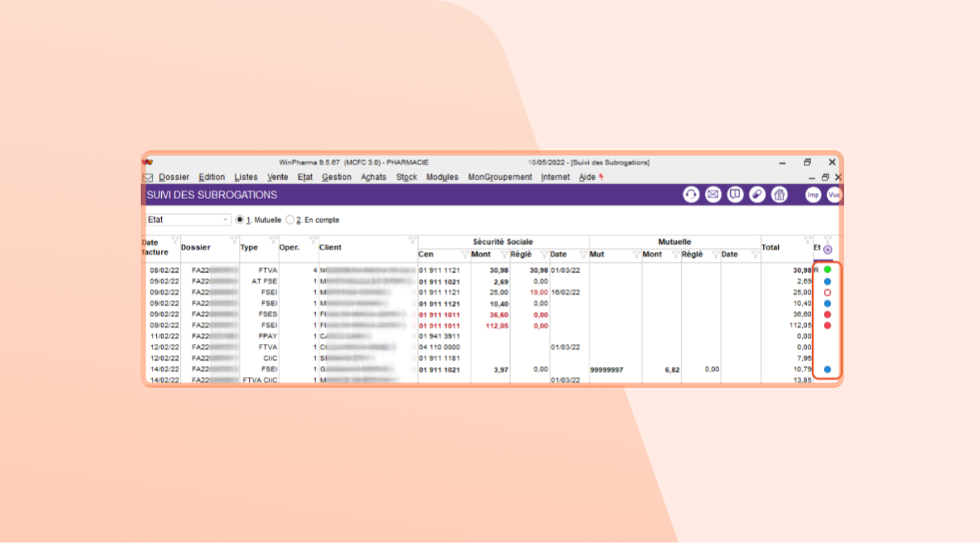Select the 30,98 Total cell dated 08/02/22
Viewport: 980px width, 543px height.
point(801,270)
